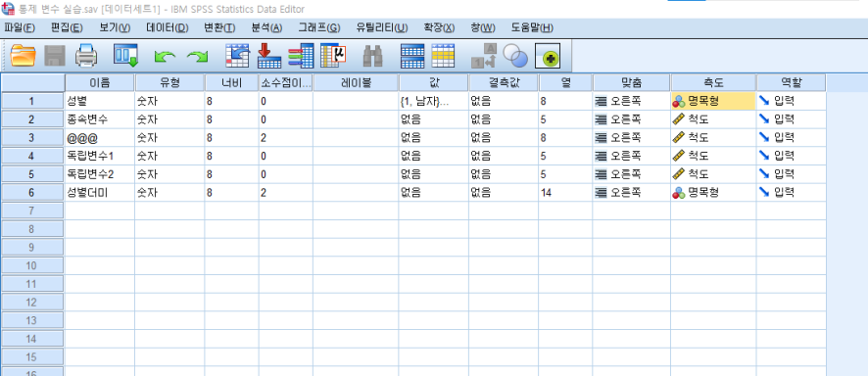The image size is (868, 376).
Task: Run descriptive statistics mu icon
Action: pos(333,56)
